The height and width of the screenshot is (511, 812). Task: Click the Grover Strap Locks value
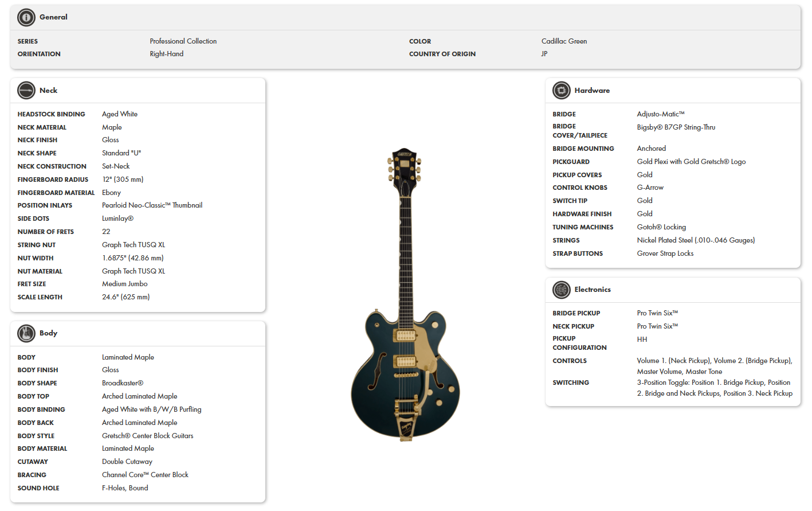point(665,253)
